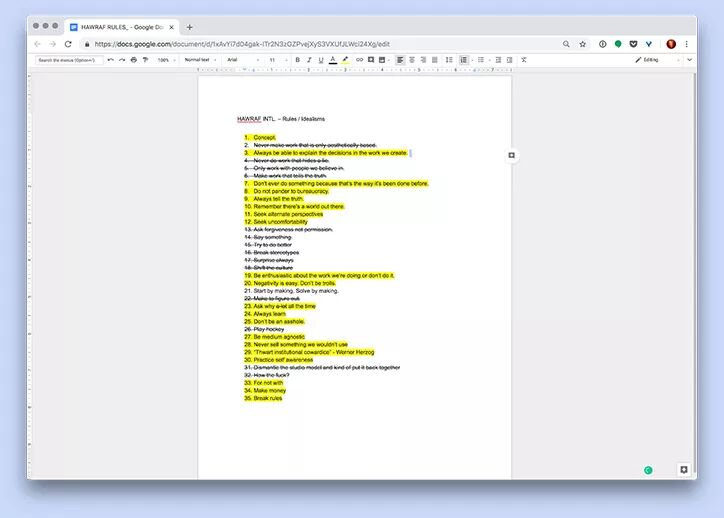
Task: Activate the paint format tool
Action: 145,60
